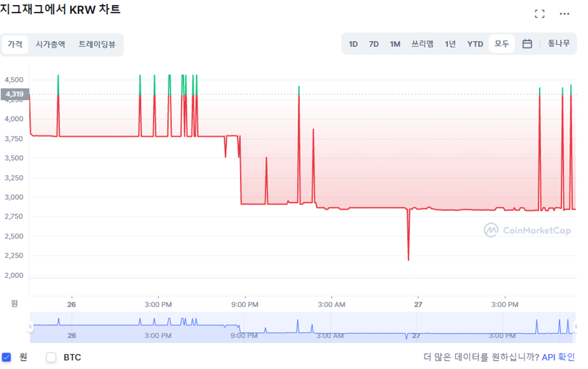Select the 7D time range
The height and width of the screenshot is (369, 588).
(373, 44)
